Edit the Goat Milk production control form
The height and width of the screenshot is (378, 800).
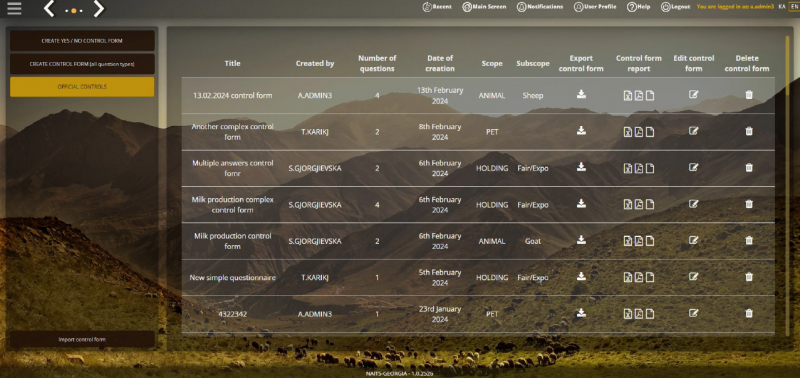[x=693, y=240]
